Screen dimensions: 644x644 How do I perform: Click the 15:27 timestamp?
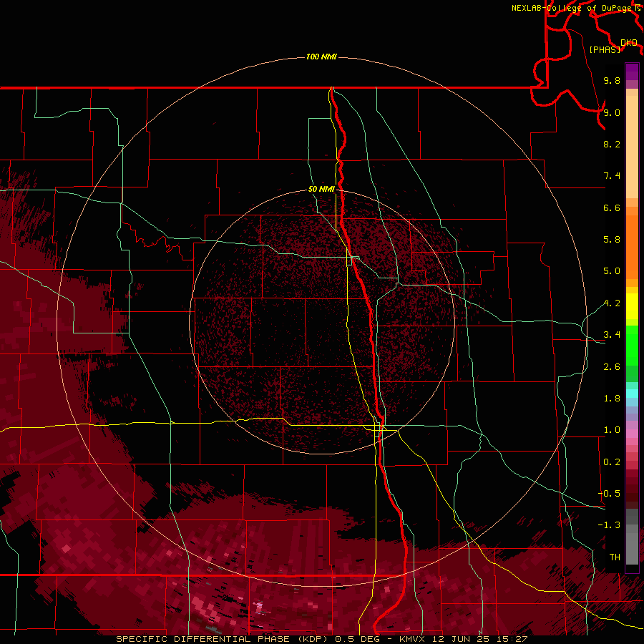coord(512,639)
